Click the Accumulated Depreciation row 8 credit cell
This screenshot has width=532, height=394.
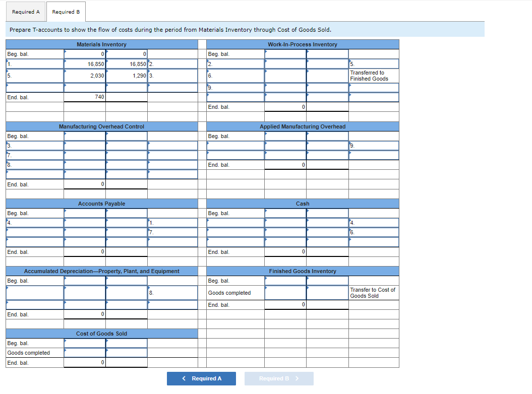[125, 292]
